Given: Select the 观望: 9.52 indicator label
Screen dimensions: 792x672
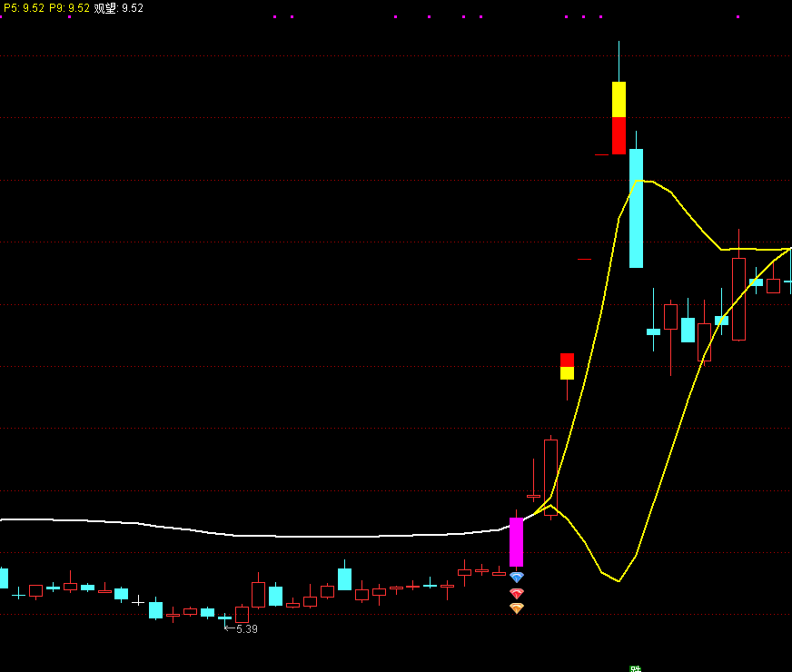Looking at the screenshot, I should [x=119, y=8].
